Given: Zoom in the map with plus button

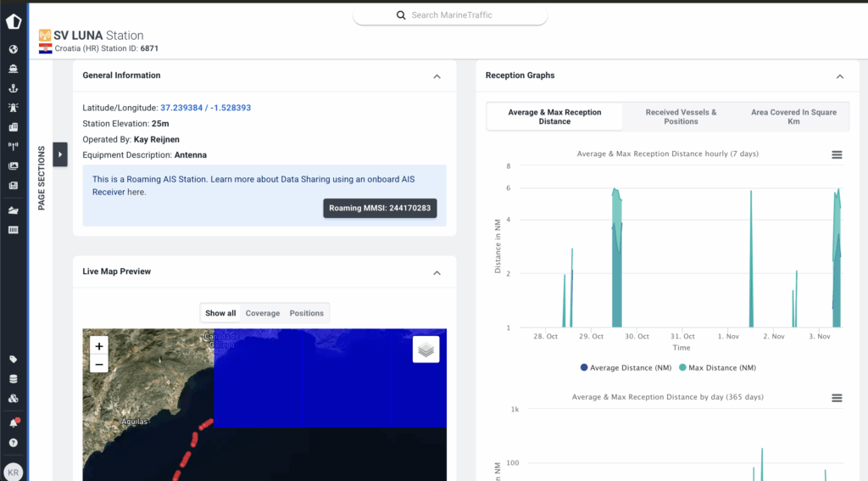Looking at the screenshot, I should click(99, 346).
